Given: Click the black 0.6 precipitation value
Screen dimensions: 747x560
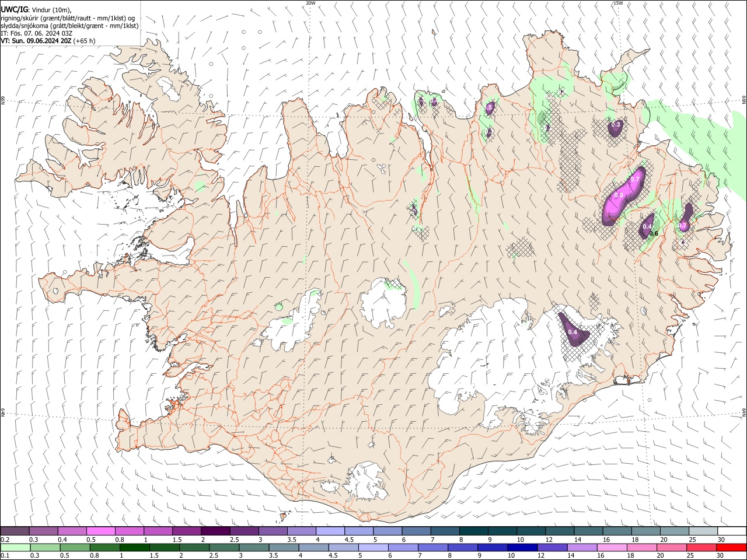Looking at the screenshot, I should tap(654, 234).
